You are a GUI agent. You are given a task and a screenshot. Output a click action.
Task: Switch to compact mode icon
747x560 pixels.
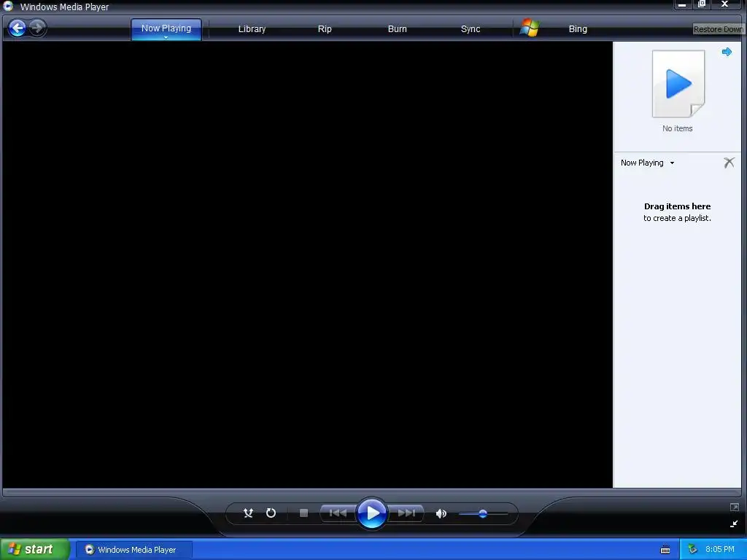734,524
